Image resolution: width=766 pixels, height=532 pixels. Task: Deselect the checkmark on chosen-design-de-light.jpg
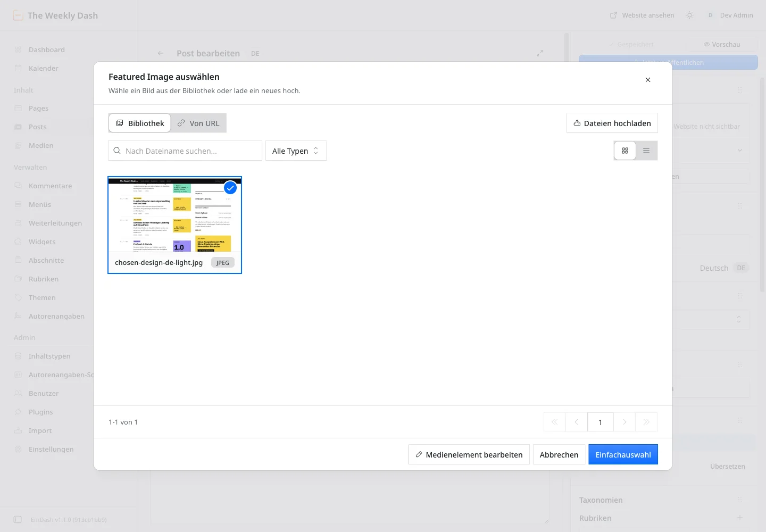pyautogui.click(x=230, y=188)
